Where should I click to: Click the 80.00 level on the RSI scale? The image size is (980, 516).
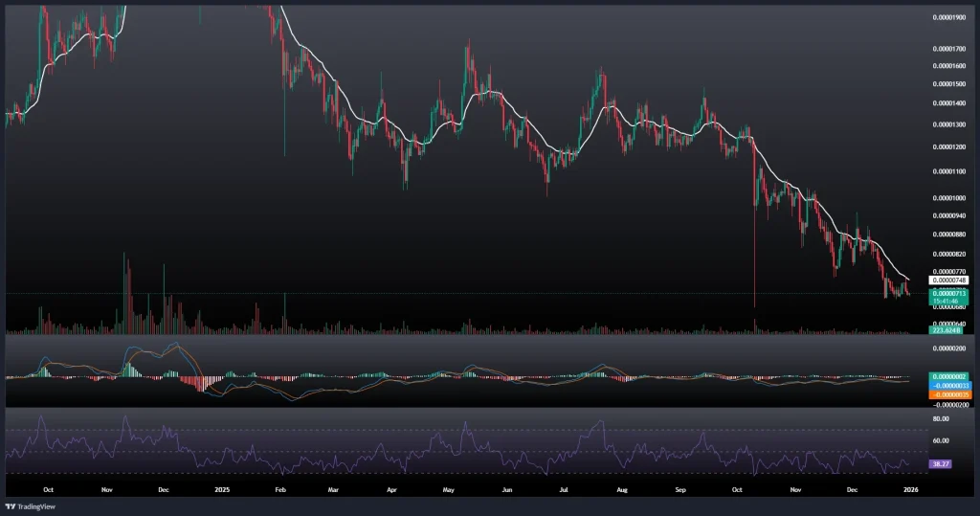pyautogui.click(x=941, y=419)
